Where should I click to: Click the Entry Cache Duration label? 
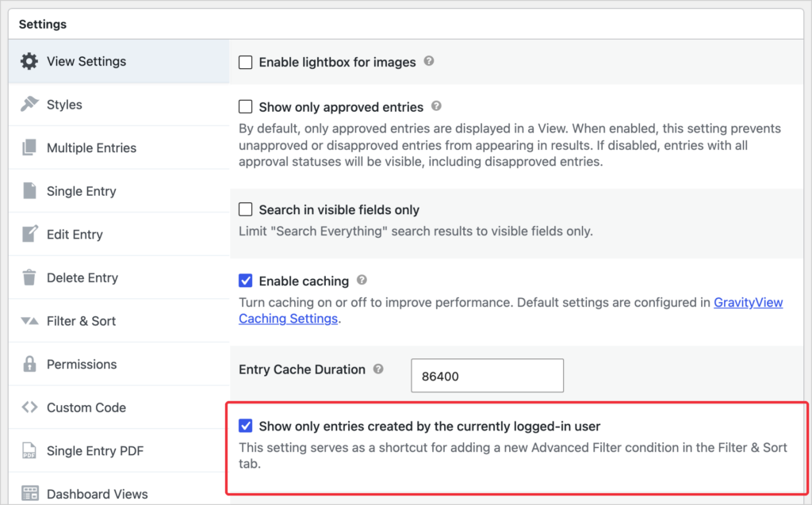(302, 369)
